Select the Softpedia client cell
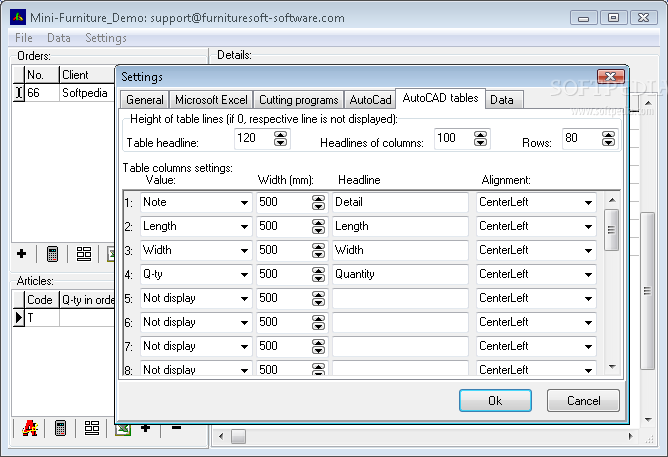 (87, 92)
